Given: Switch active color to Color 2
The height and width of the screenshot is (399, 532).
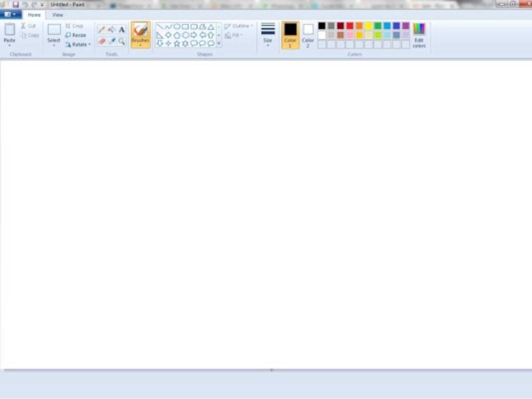Looking at the screenshot, I should tap(308, 35).
